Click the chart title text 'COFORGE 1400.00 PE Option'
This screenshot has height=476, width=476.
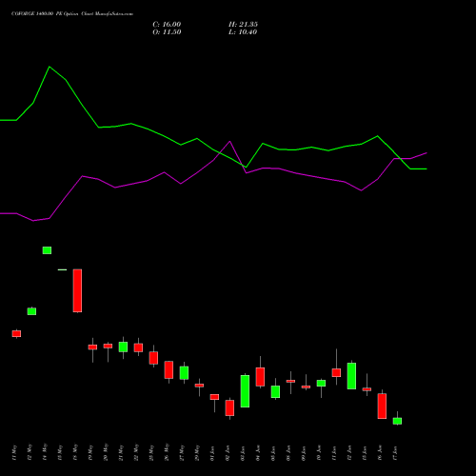point(45,14)
